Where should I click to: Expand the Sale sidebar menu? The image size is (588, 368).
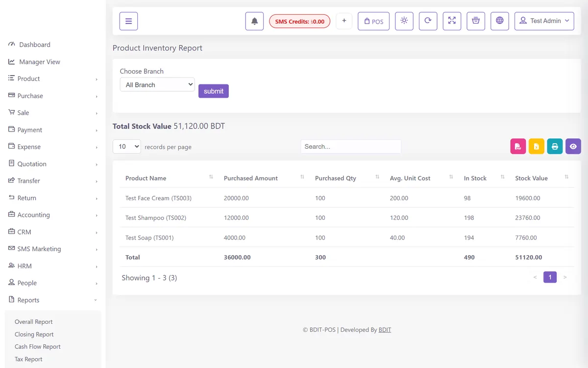click(53, 112)
